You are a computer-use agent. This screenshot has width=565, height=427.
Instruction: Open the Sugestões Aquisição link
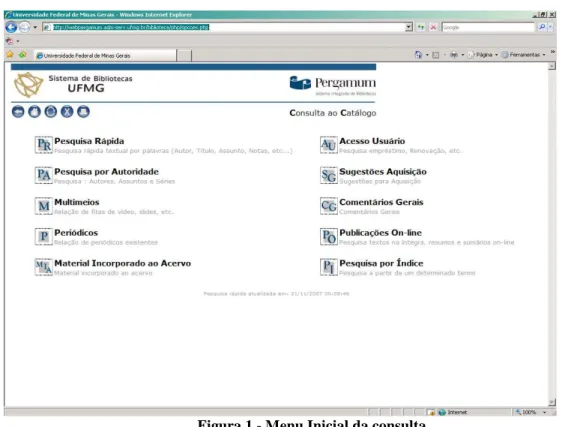[x=383, y=172]
